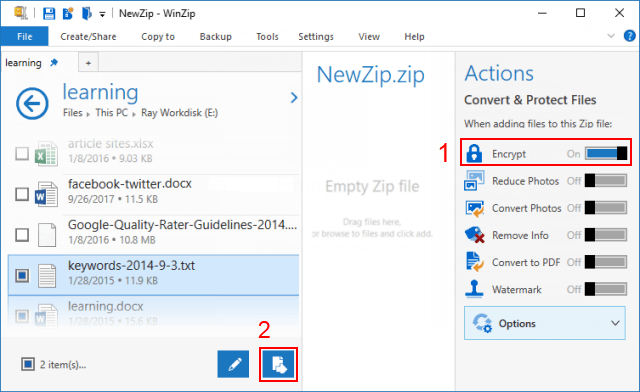Select the article sites.xlsx file name
This screenshot has width=640, height=392.
[111, 144]
